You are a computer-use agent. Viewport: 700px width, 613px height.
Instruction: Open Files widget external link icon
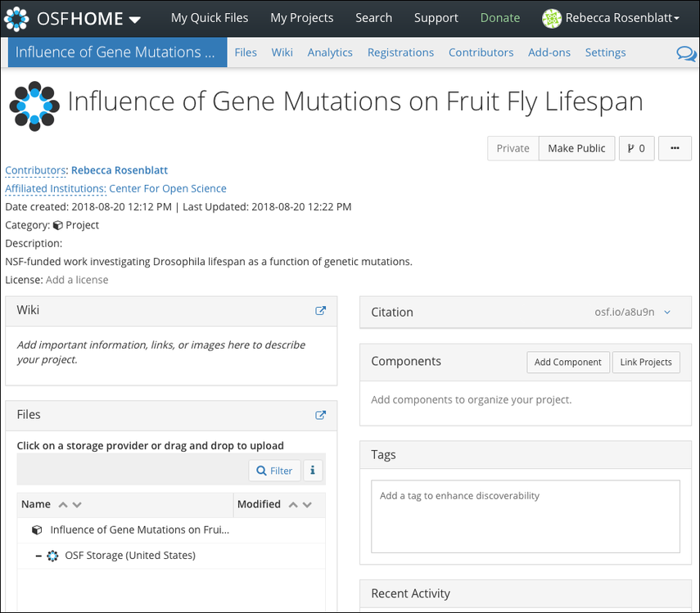pos(321,415)
